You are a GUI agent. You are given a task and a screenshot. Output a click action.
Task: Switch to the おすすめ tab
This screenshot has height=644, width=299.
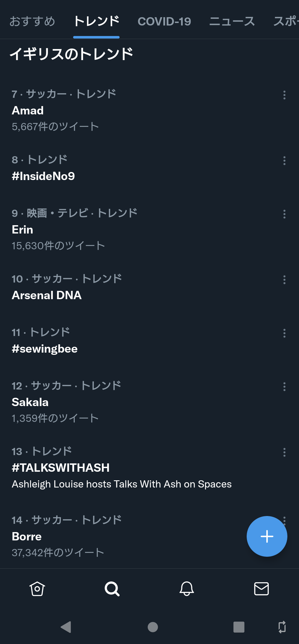point(32,22)
